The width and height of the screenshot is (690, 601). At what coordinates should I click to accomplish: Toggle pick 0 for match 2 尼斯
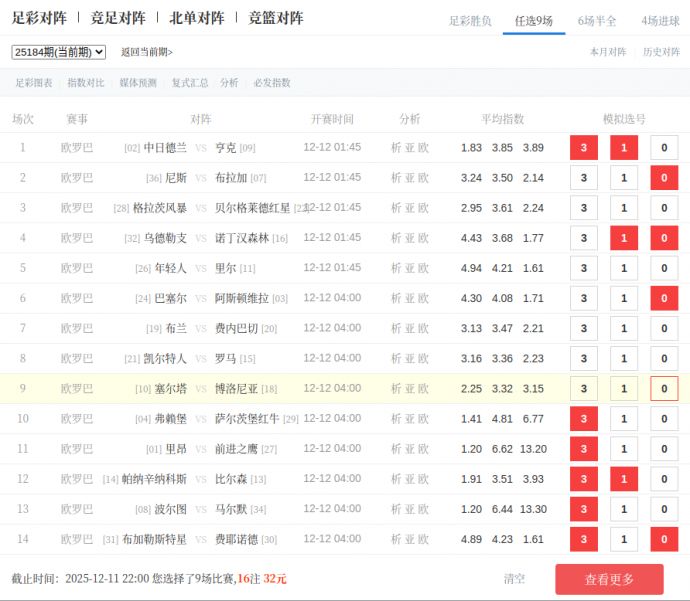point(664,178)
